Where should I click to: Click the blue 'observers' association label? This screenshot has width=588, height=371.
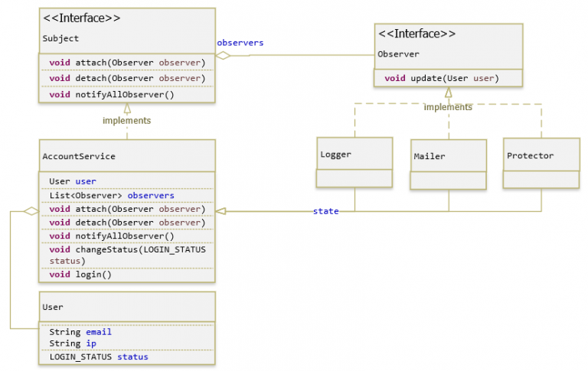[x=240, y=43]
